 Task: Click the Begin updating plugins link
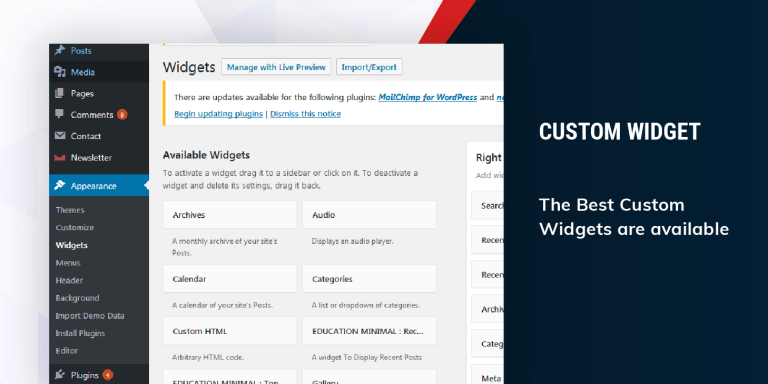[218, 114]
